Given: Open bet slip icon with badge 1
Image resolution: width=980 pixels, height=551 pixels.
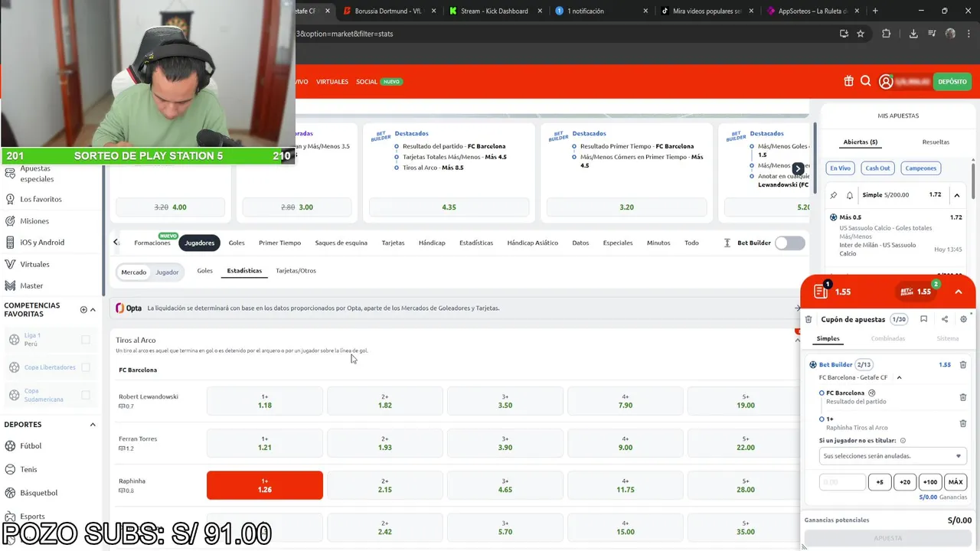Looking at the screenshot, I should point(822,291).
